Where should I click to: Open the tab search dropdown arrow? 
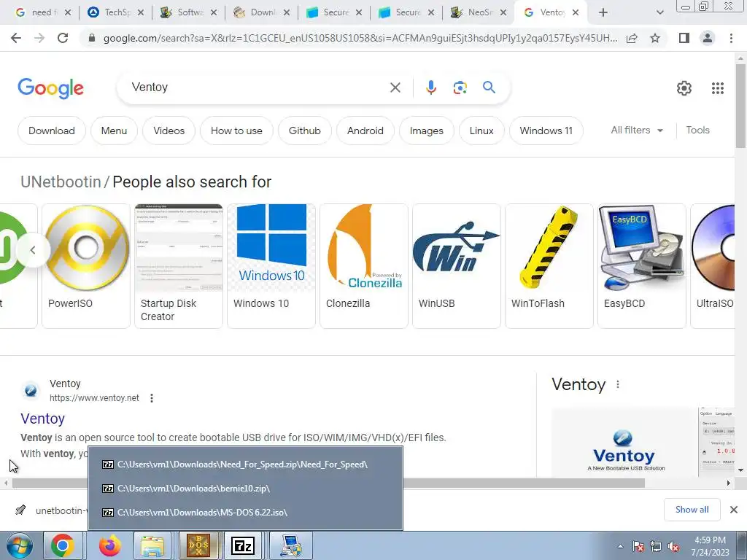[659, 13]
